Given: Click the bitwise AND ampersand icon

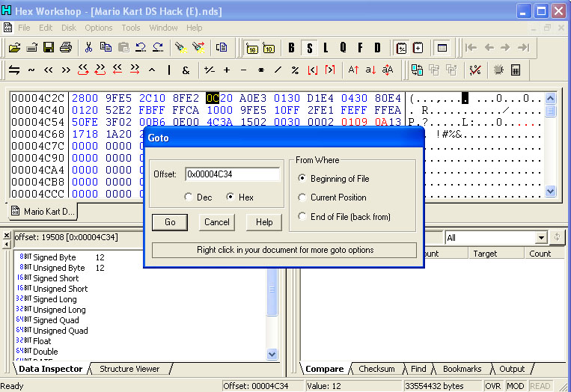Looking at the screenshot, I should [186, 70].
